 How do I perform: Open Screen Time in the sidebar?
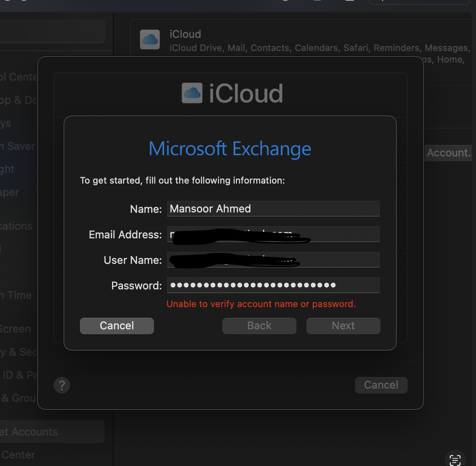[x=16, y=295]
